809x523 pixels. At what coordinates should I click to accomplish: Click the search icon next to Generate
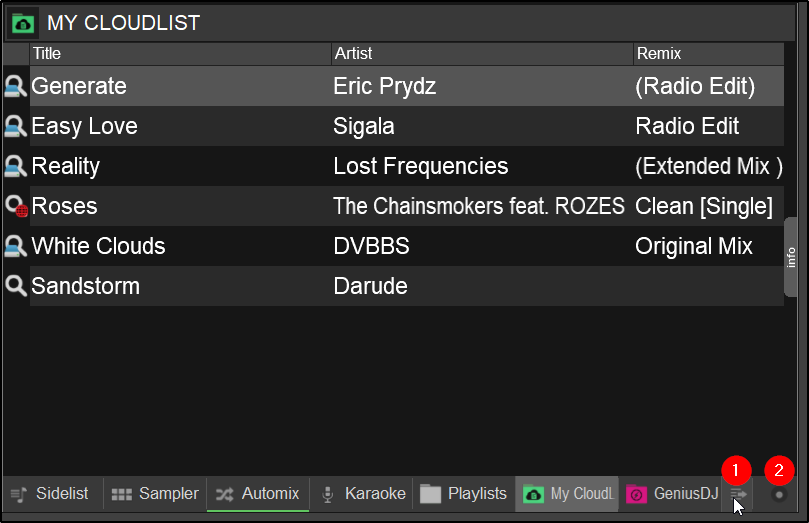15,86
